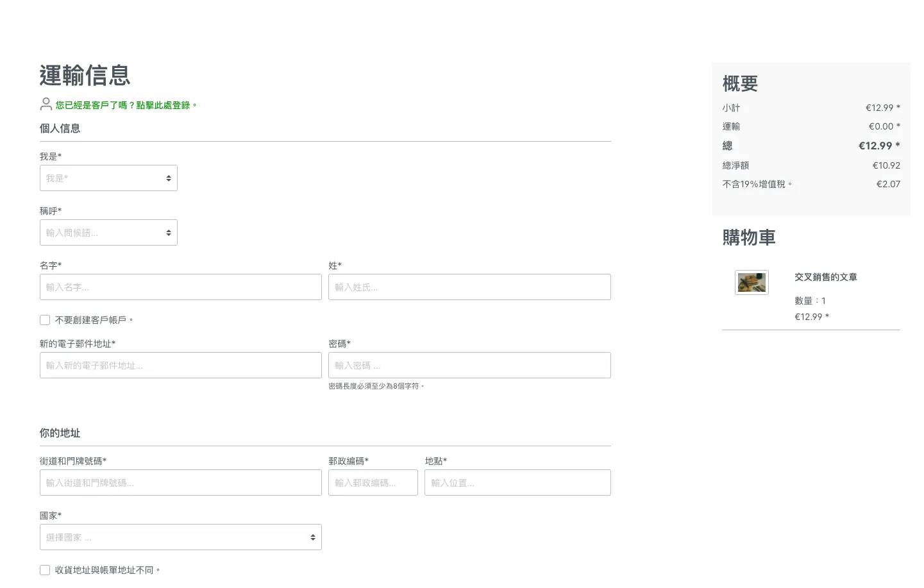Click the user account icon beside the login text
The height and width of the screenshot is (588, 924).
click(46, 105)
